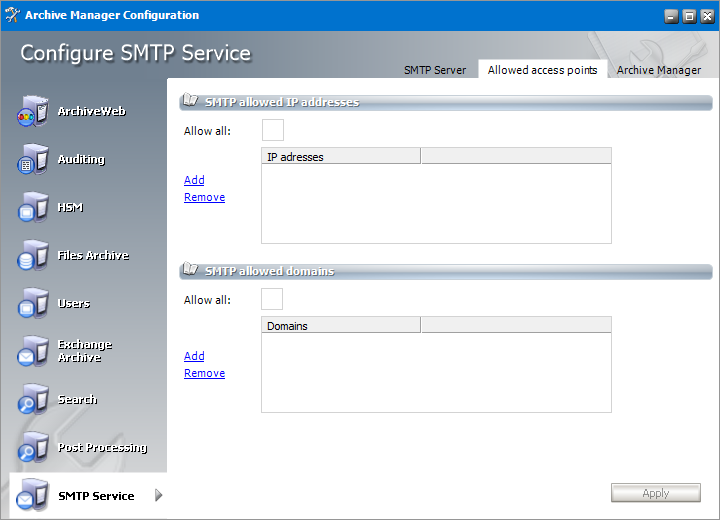
Task: Select the Search sidebar label
Action: [77, 399]
